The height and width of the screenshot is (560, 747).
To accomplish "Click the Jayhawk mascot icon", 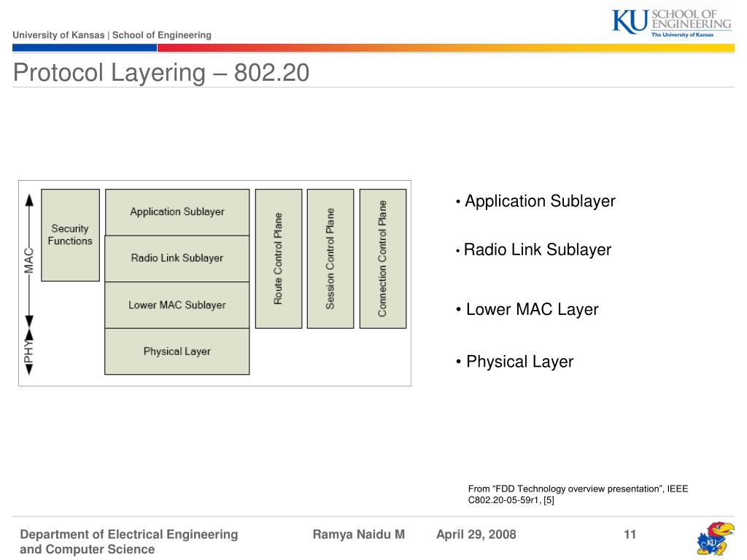I will coord(716,539).
